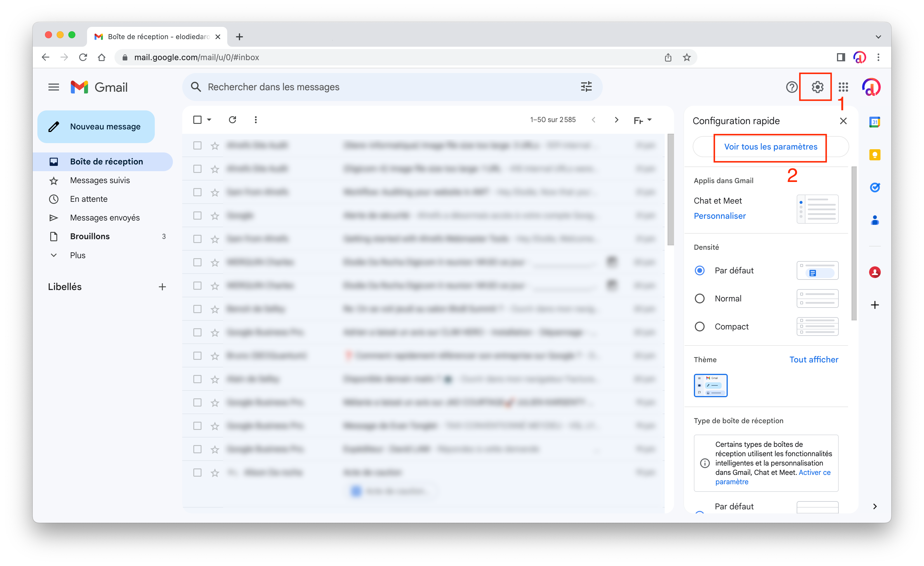Screen dimensions: 924x566
Task: Open Google Calendar in the side panel
Action: pyautogui.click(x=874, y=122)
